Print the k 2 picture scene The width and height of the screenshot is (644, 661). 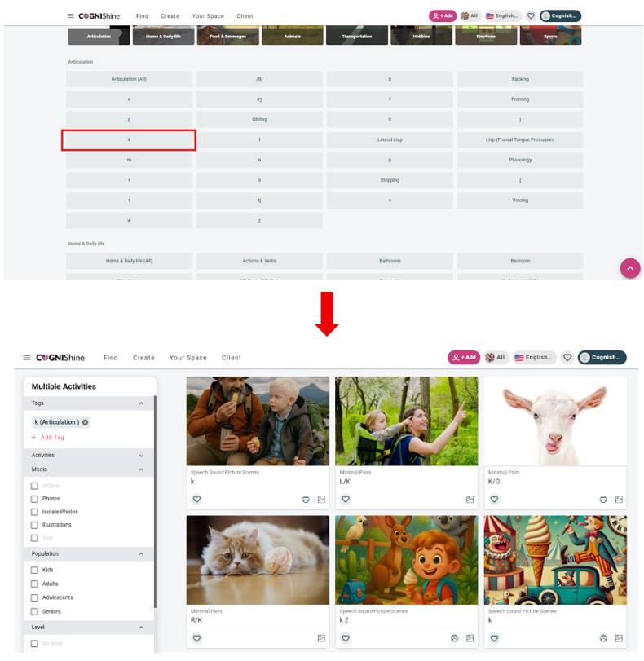[454, 638]
